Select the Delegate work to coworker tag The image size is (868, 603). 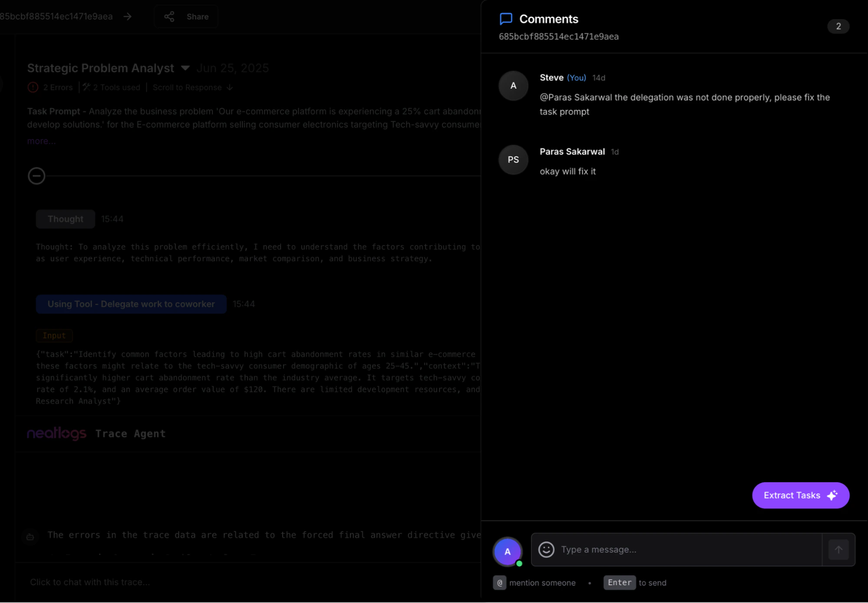click(x=131, y=304)
